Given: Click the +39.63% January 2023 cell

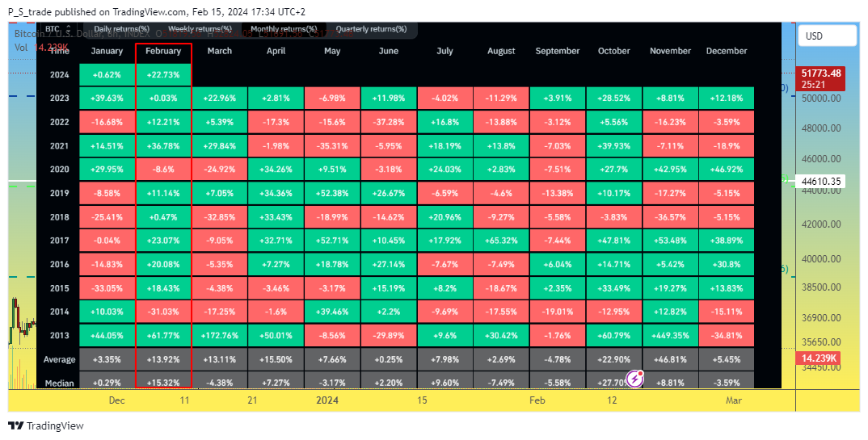Looking at the screenshot, I should click(107, 98).
